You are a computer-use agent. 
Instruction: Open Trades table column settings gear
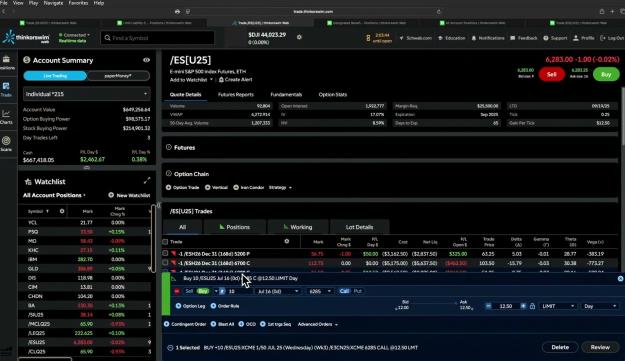(287, 241)
